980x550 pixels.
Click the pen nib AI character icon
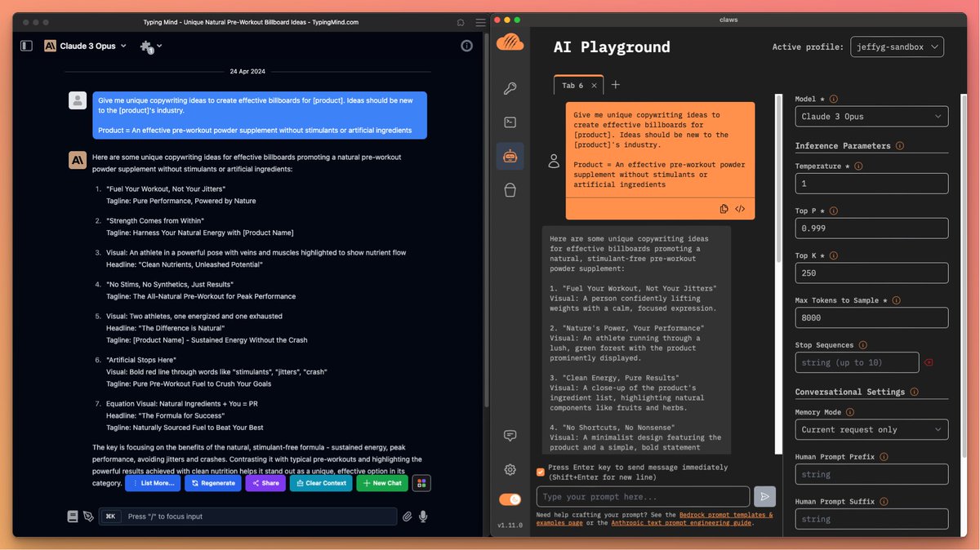(x=88, y=516)
